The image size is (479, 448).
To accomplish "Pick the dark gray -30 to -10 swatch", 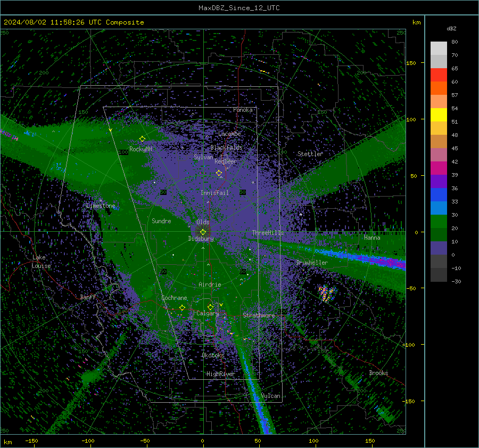I will tap(439, 275).
